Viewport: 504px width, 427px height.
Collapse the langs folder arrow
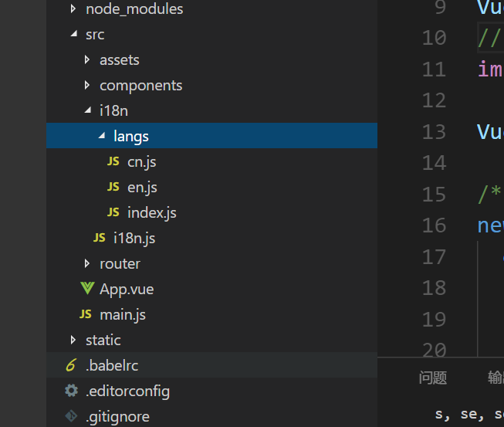pos(102,135)
